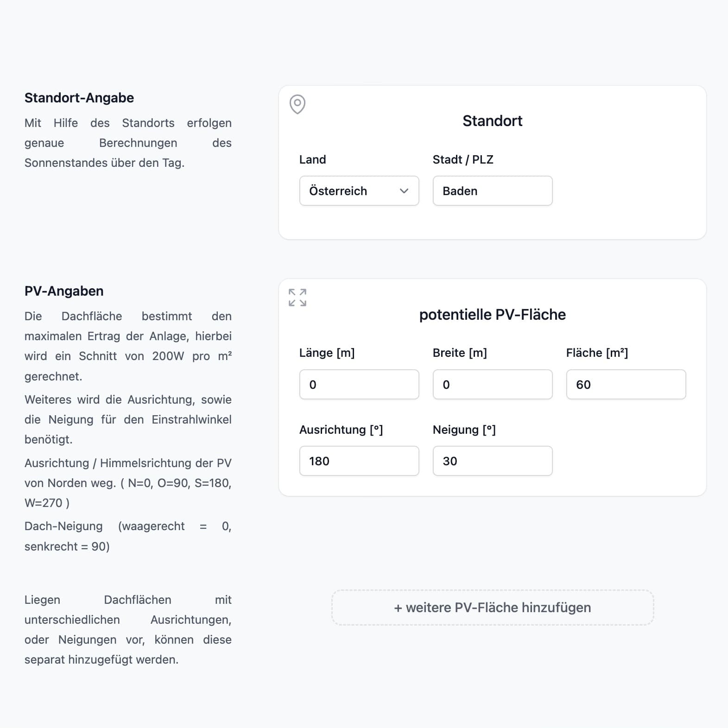Select the Breite [m] input field
The image size is (728, 728).
click(x=492, y=385)
